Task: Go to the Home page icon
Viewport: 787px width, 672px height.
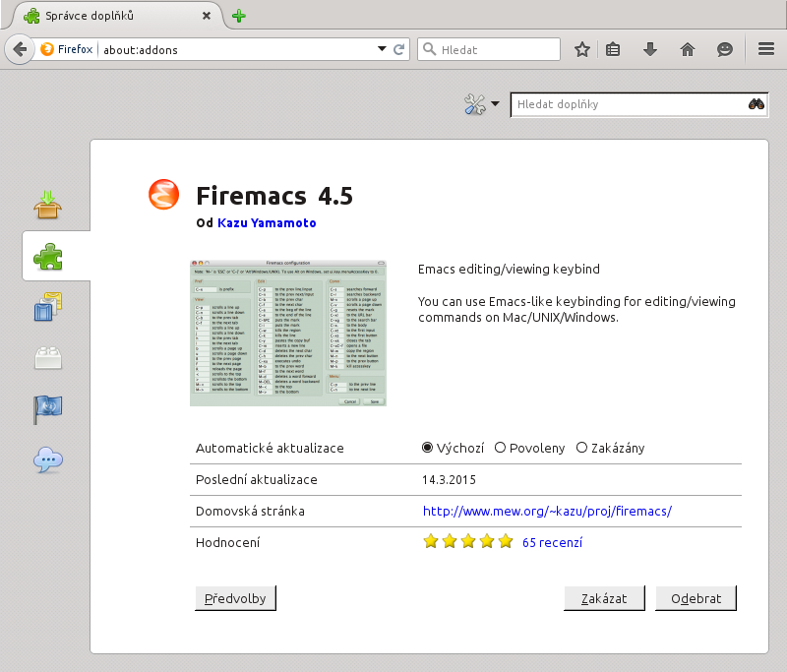Action: pyautogui.click(x=688, y=49)
